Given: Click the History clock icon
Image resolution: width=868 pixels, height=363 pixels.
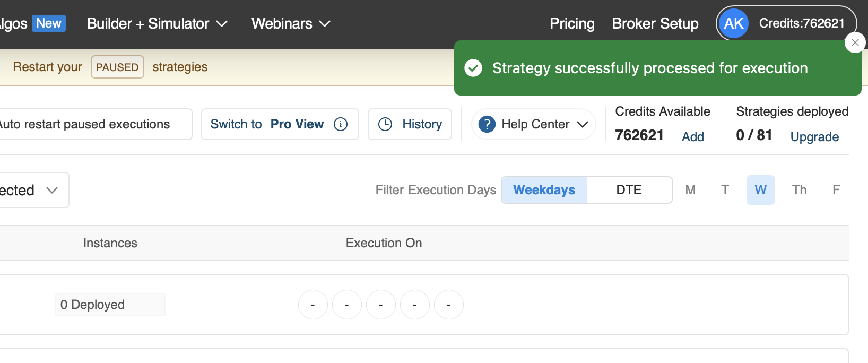Looking at the screenshot, I should pyautogui.click(x=385, y=124).
